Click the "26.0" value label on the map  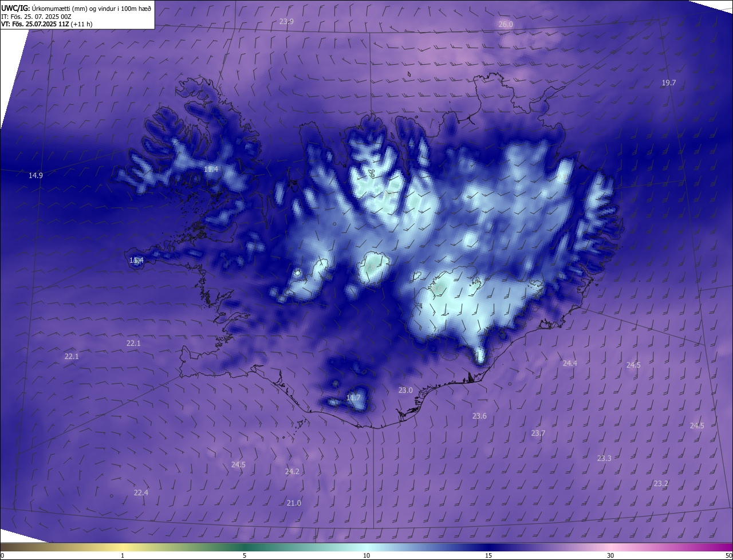506,25
